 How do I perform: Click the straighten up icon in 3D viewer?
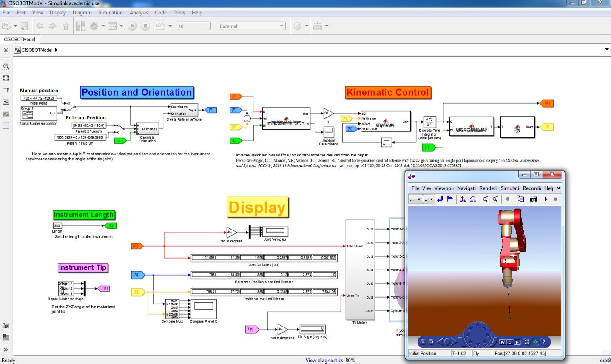pyautogui.click(x=463, y=199)
